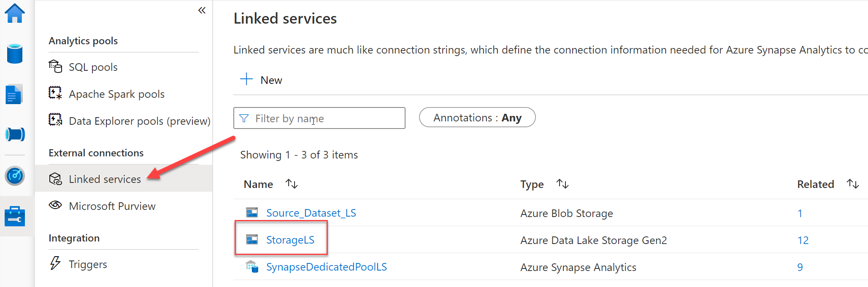Click Azure Synapse Analytics type cell

tap(578, 267)
